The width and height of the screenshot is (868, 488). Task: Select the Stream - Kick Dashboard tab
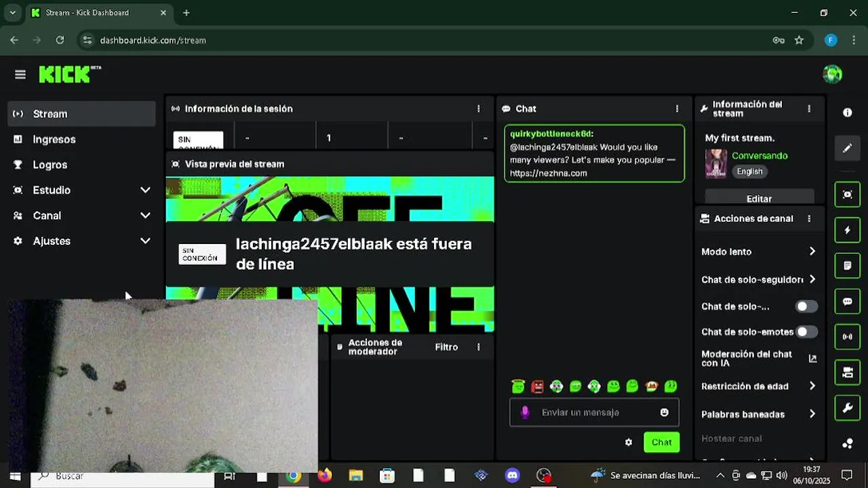point(100,12)
